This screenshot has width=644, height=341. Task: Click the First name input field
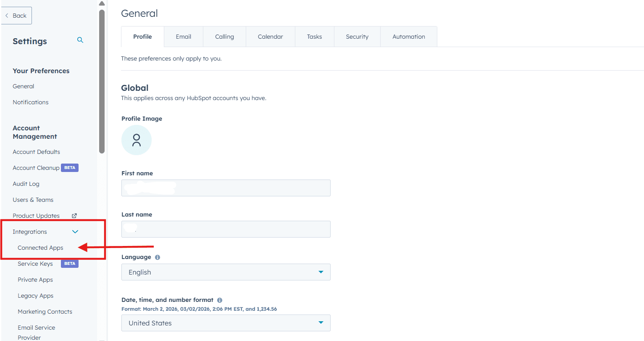[x=226, y=188]
